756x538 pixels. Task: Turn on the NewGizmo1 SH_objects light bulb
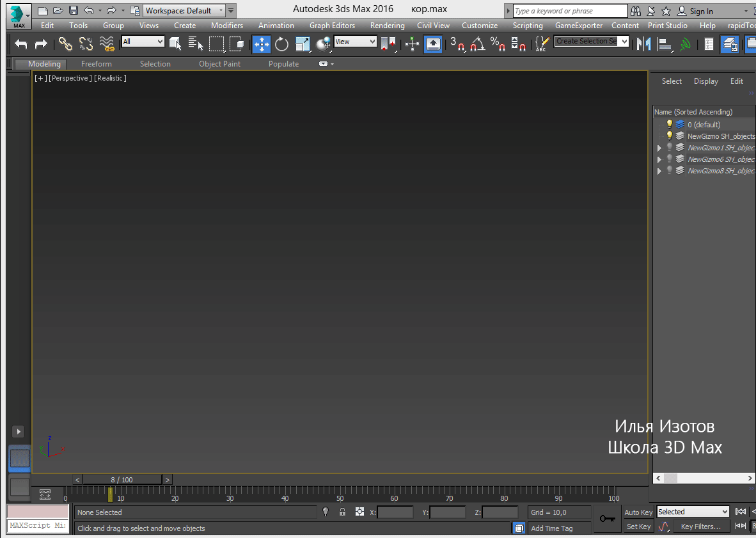click(x=669, y=147)
